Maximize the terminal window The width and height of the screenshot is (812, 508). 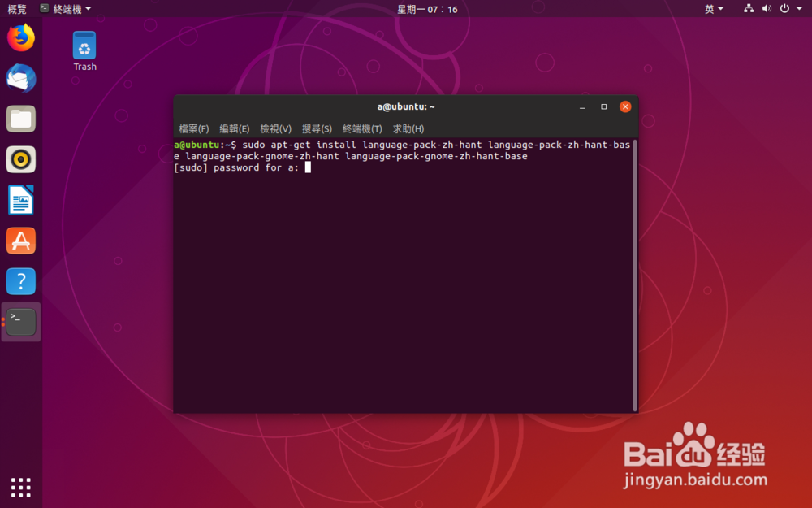tap(603, 106)
